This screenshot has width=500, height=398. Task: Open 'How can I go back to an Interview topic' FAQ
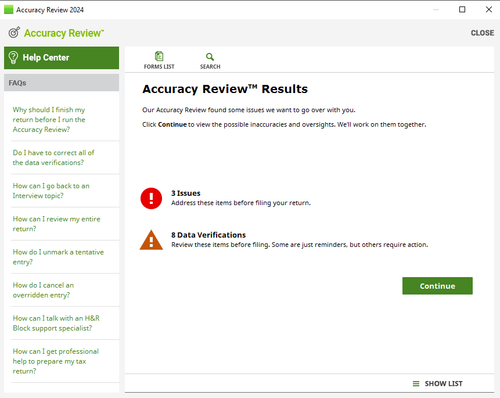[x=51, y=191]
